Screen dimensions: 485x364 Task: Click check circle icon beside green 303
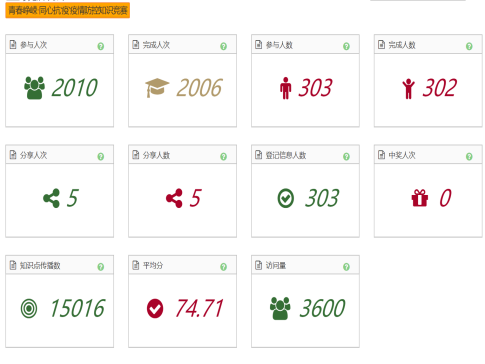coord(286,198)
